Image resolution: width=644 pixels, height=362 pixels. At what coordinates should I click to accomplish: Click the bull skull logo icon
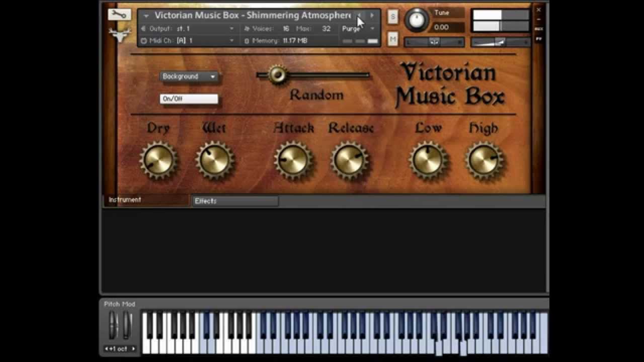(x=120, y=35)
